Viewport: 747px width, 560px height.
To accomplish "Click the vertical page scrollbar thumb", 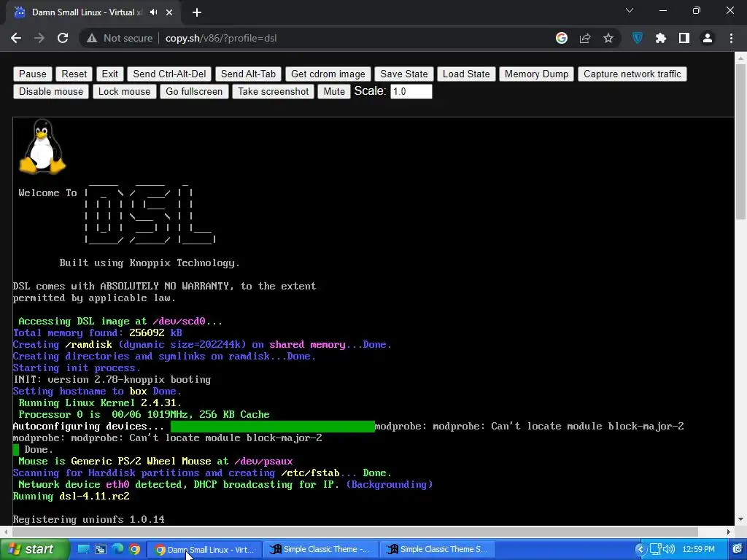I will [740, 141].
